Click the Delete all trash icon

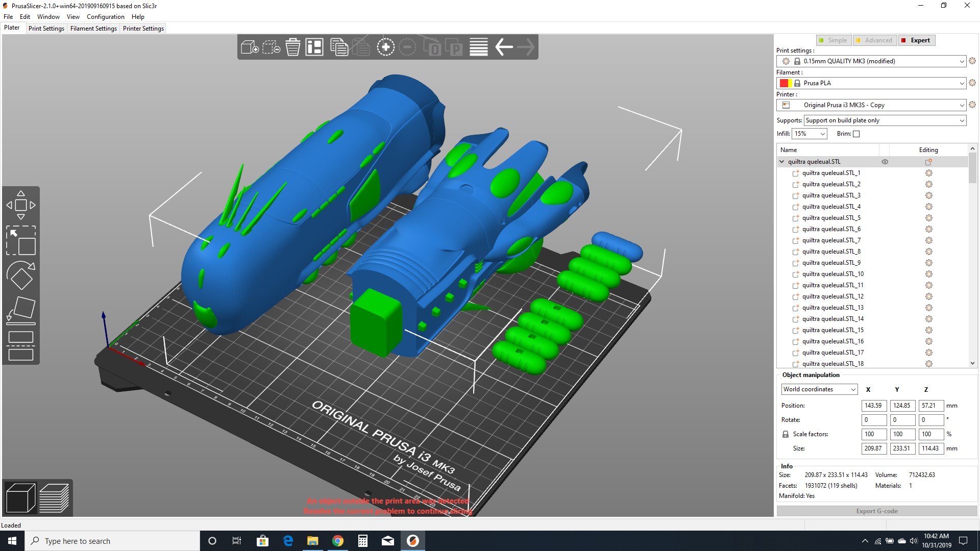293,47
